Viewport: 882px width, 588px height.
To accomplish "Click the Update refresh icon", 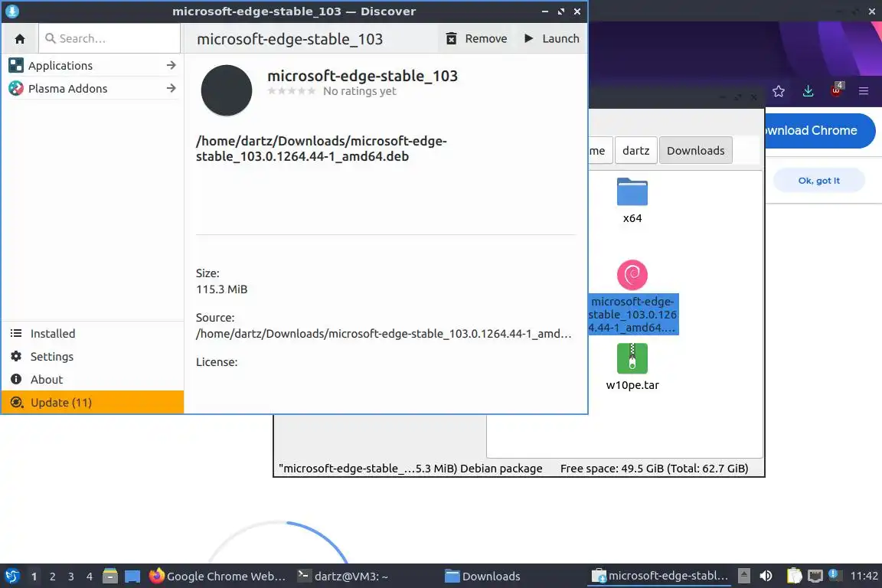I will (x=17, y=402).
